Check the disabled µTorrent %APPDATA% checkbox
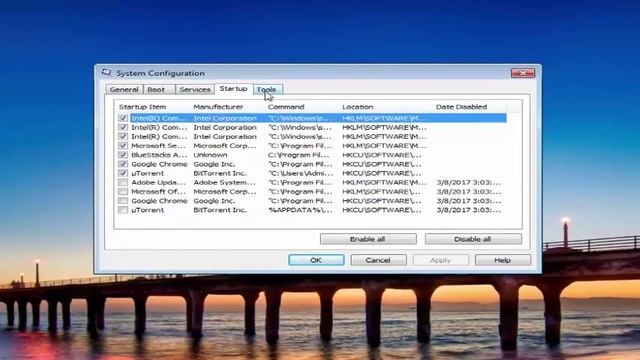Screen dimensions: 640x360 [122, 210]
